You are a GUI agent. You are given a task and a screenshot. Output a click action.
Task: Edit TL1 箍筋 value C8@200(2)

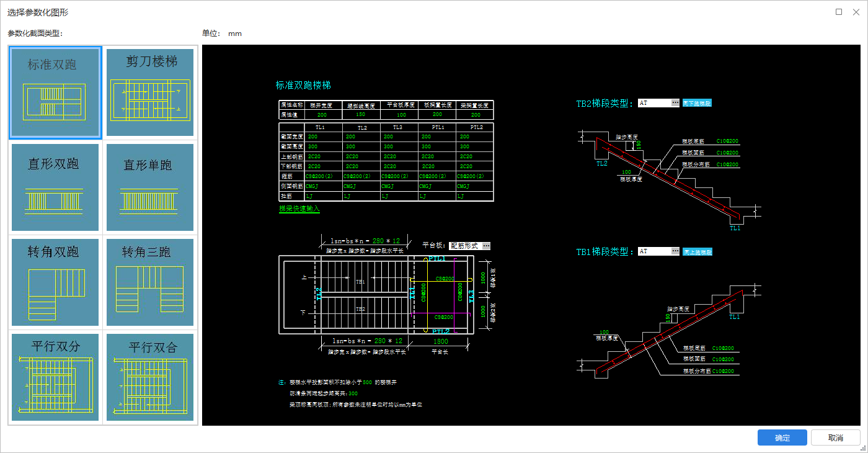coord(319,176)
